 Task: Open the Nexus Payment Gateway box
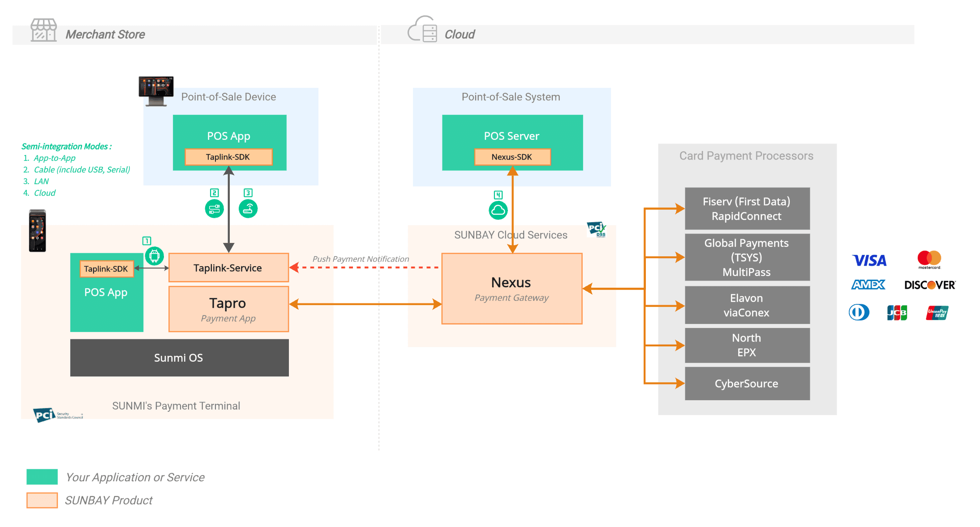[x=511, y=288]
